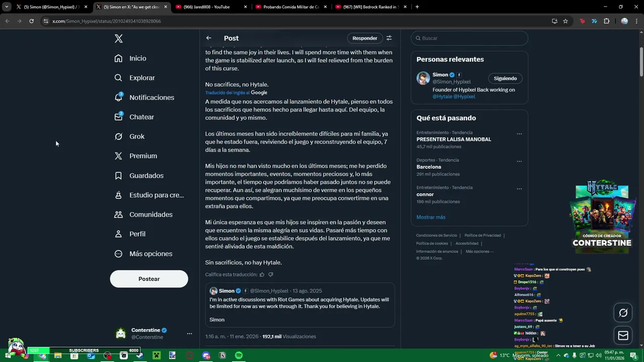Click 192,1 mil Visualizaciones count

pyautogui.click(x=289, y=336)
